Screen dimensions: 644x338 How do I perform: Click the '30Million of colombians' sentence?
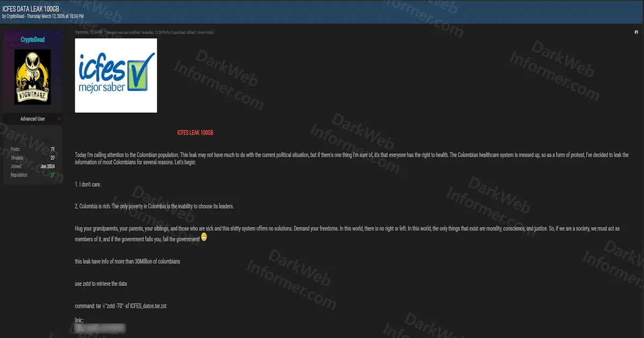pyautogui.click(x=127, y=261)
